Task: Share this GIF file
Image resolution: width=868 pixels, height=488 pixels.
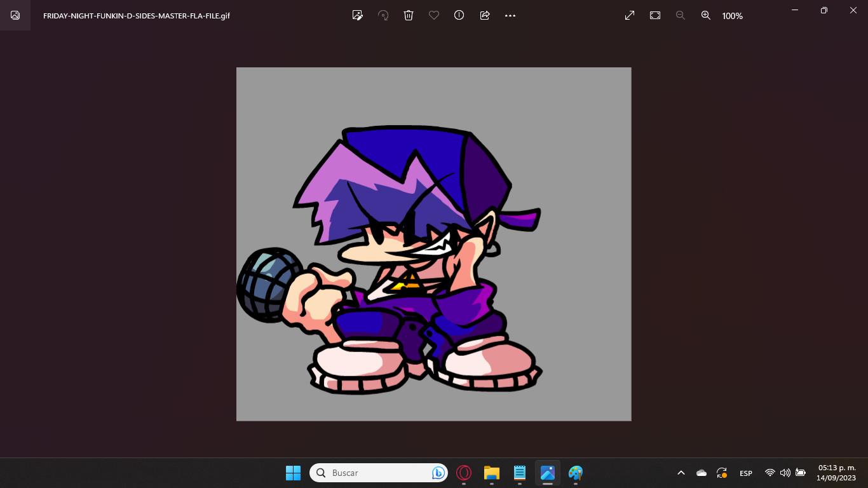Action: tap(485, 15)
